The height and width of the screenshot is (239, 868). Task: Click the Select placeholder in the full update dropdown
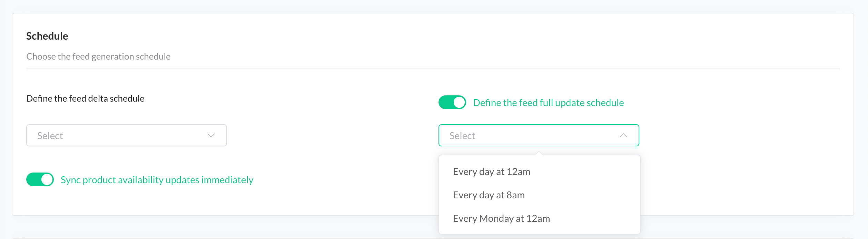coord(462,136)
